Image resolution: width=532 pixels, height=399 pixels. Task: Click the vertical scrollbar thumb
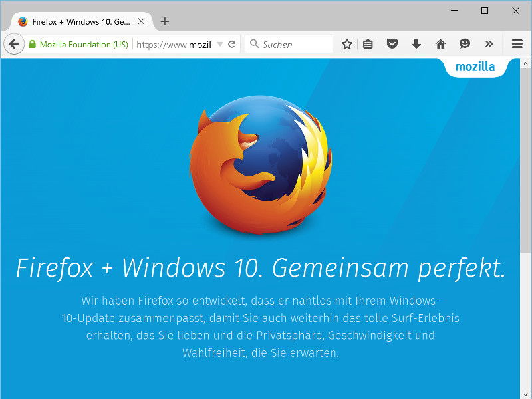[525, 160]
